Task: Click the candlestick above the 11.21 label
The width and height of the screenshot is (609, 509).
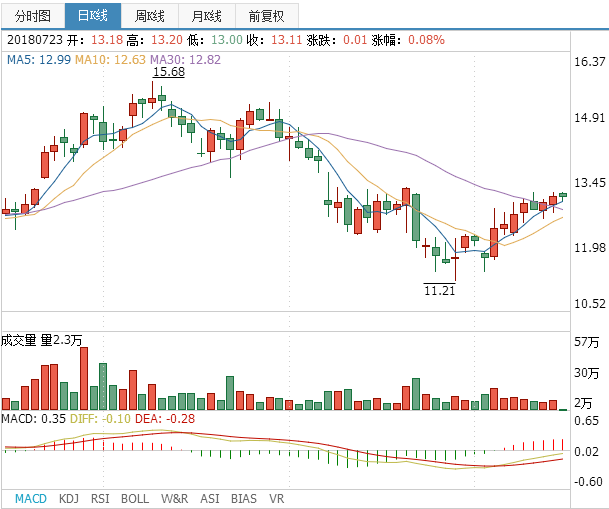Action: (x=455, y=257)
